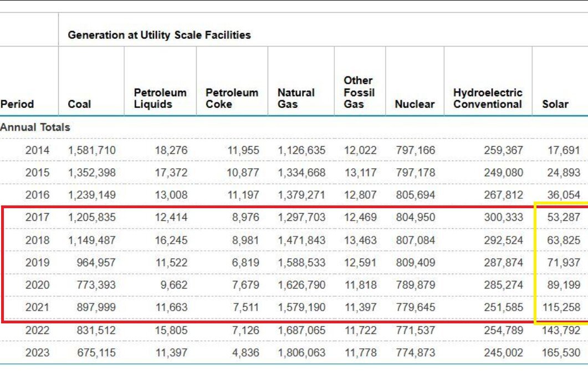Select nuclear value 809,409 for 2019
The image size is (588, 371).
(415, 262)
